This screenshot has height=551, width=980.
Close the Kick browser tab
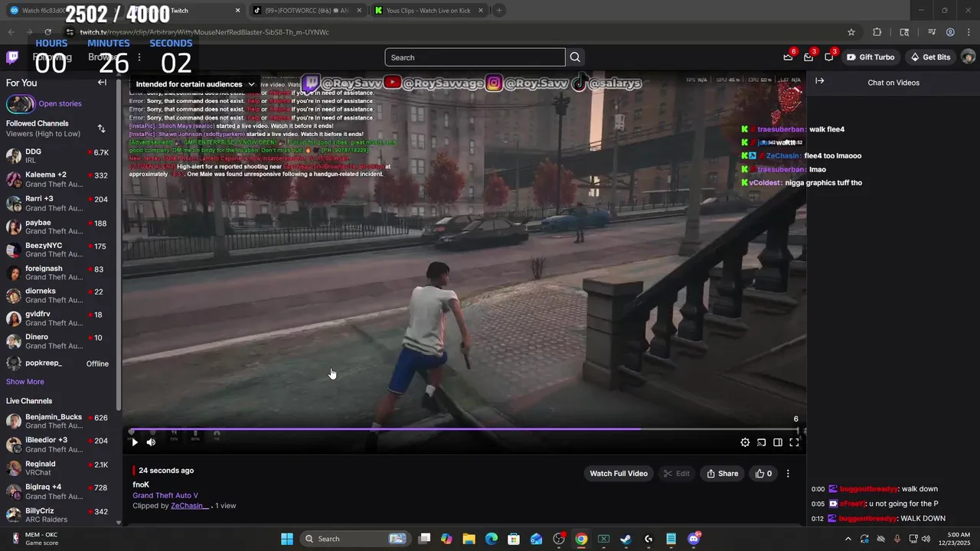click(x=481, y=11)
